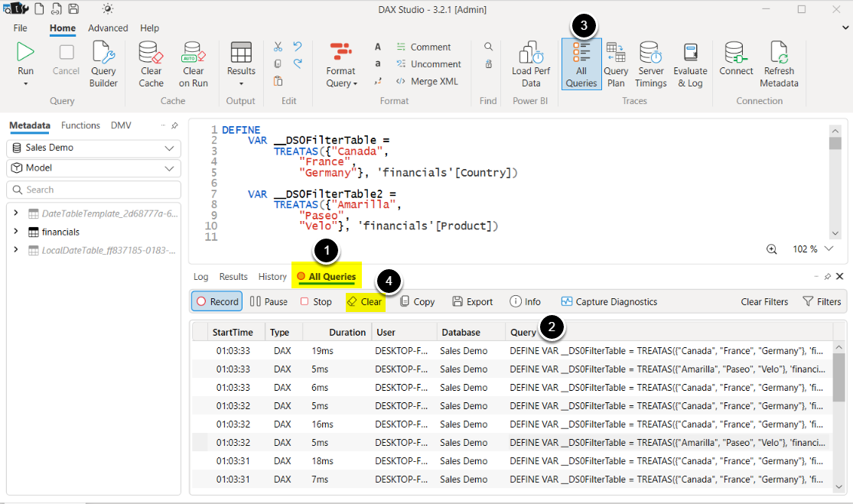Switch to the Advanced ribbon tab
Screen dimensions: 853x504
(108, 28)
